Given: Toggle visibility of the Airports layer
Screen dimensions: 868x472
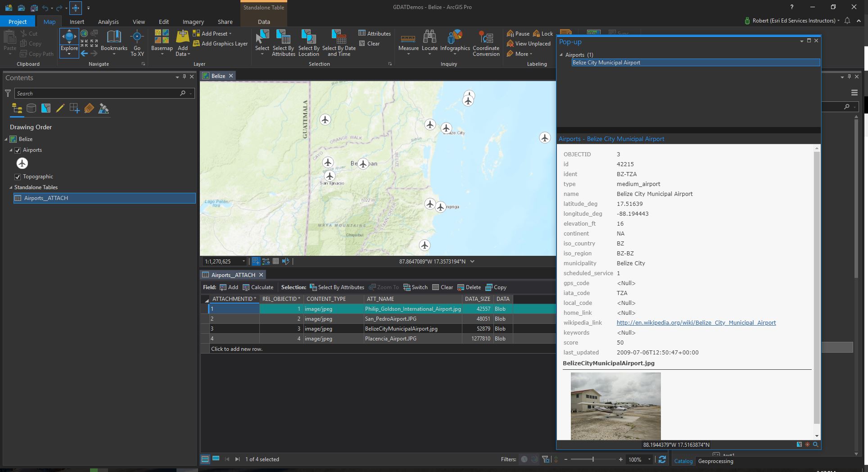Looking at the screenshot, I should [x=17, y=150].
